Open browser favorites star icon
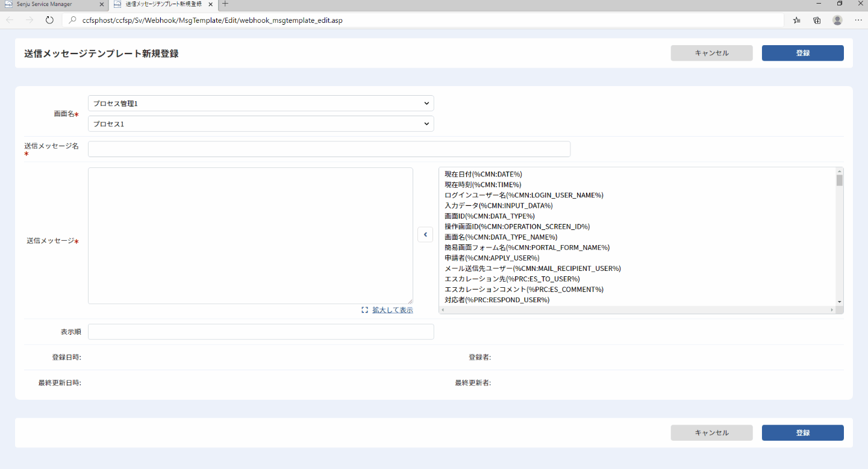The image size is (868, 469). coord(797,20)
